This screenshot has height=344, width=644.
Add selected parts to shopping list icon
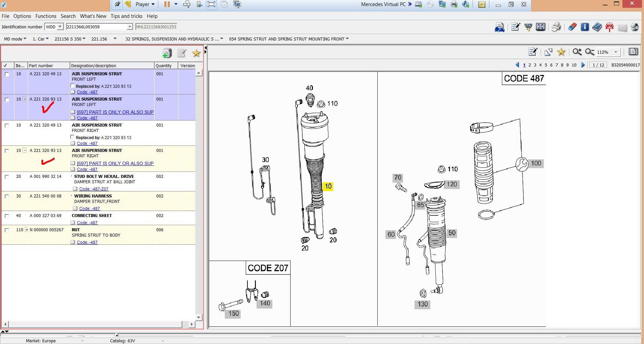167,53
